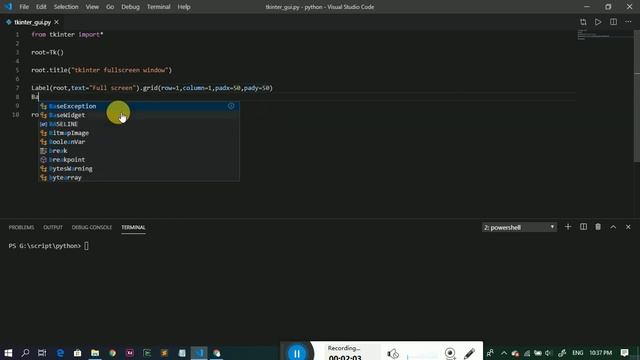Launch Edge browser from taskbar

60,353
